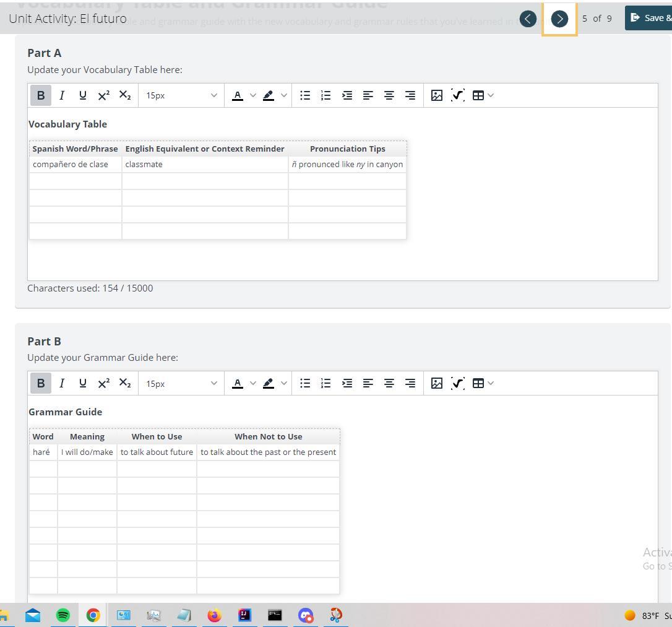Toggle Italic in Part B toolbar
Screen dimensions: 672x627
pyautogui.click(x=62, y=383)
